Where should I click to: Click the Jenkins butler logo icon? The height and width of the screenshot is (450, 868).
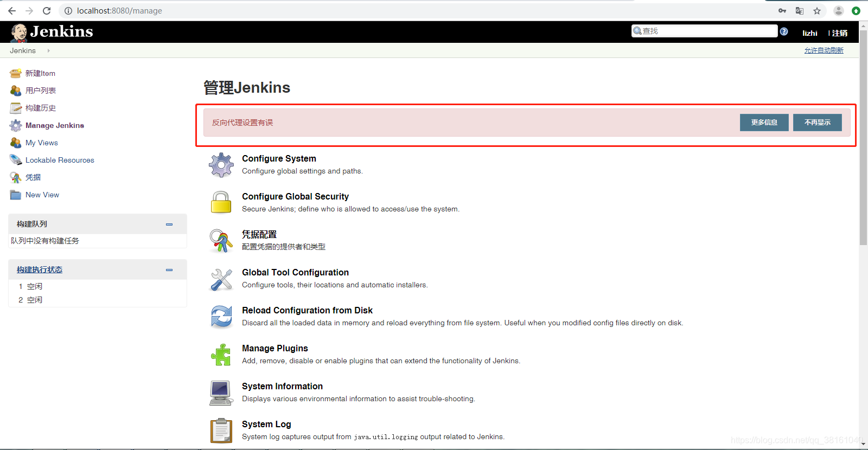19,33
